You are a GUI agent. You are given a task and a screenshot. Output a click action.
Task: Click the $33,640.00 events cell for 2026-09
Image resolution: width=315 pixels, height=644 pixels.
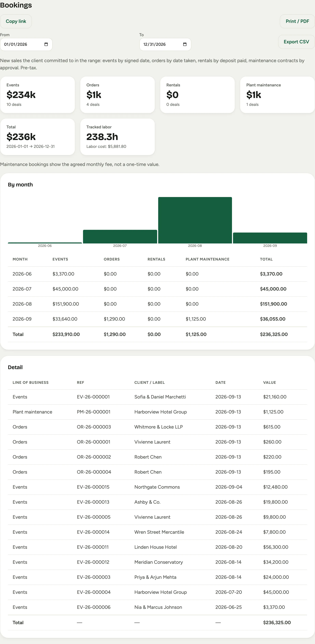coord(65,319)
